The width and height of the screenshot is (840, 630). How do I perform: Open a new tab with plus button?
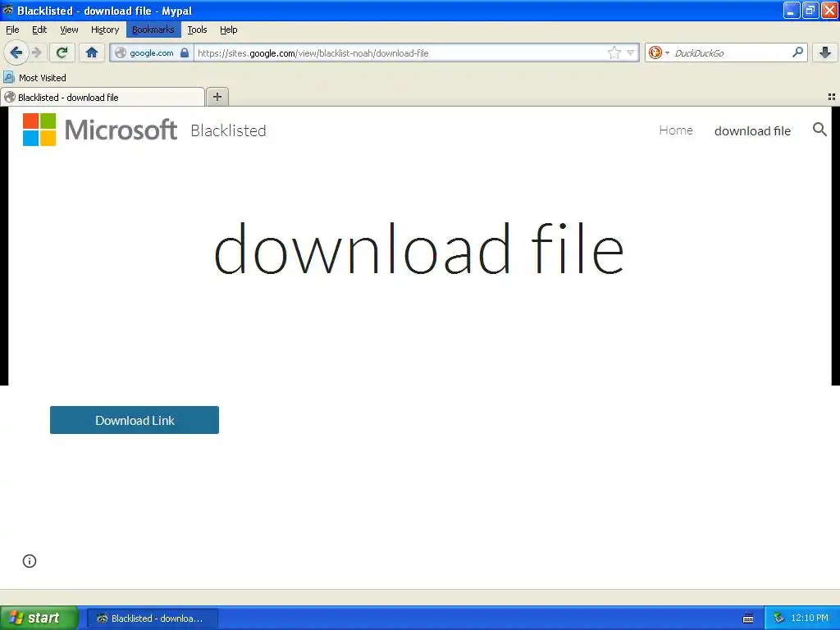[217, 97]
